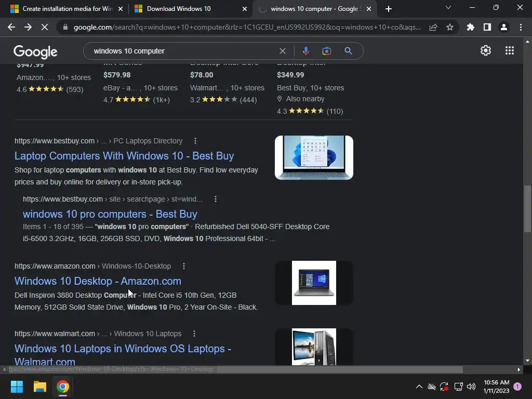
Task: Click the Amazon laptop thumbnail image
Action: click(314, 283)
